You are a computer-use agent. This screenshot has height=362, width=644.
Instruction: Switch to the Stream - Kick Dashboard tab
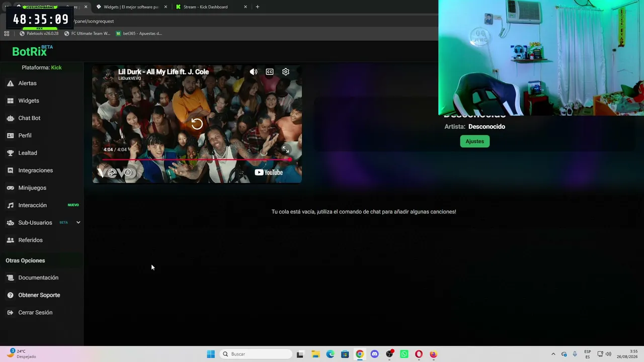coord(210,7)
